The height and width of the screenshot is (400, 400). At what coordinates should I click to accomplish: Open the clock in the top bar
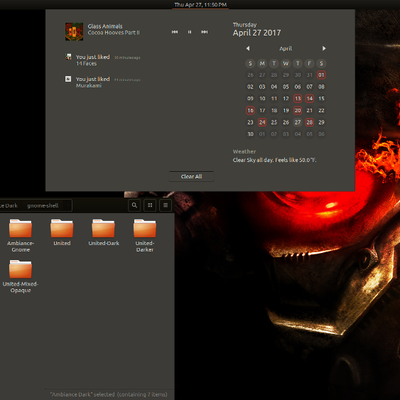[200, 5]
